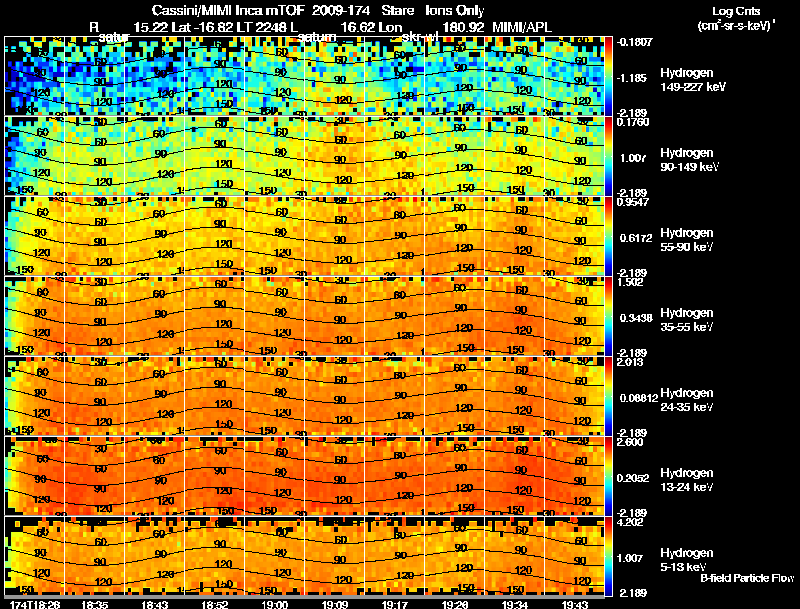
Task: Click the color bar beside 35-55 keV panel
Action: point(608,316)
